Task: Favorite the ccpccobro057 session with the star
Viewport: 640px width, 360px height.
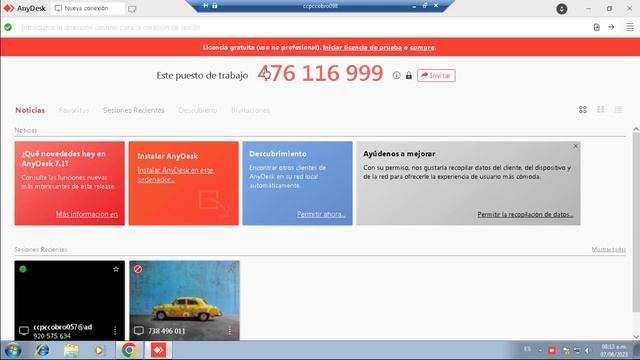Action: (116, 269)
